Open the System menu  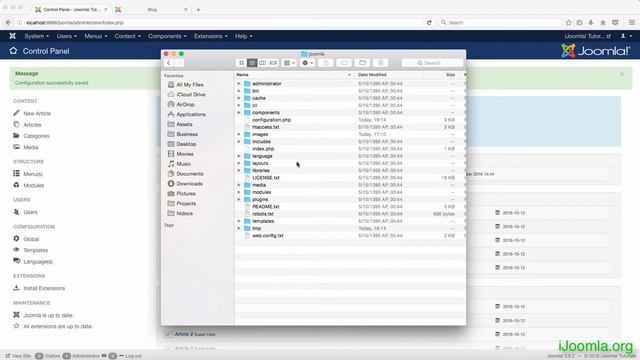pyautogui.click(x=36, y=36)
